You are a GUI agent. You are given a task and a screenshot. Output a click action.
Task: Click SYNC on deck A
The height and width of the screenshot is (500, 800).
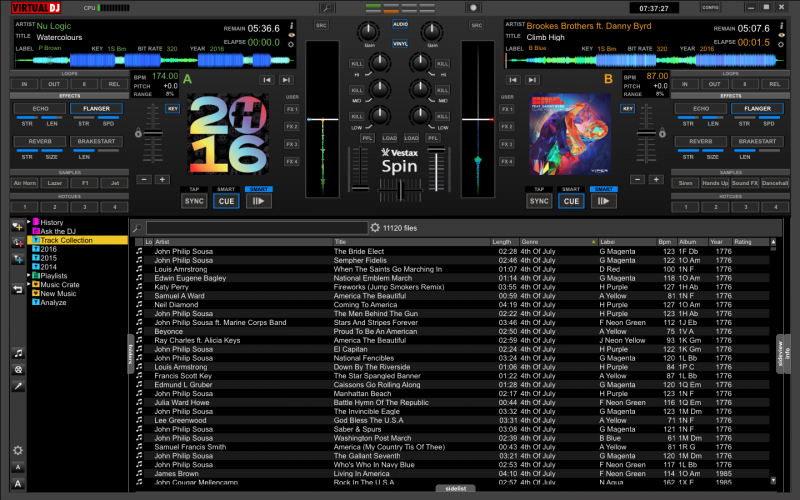[x=194, y=201]
